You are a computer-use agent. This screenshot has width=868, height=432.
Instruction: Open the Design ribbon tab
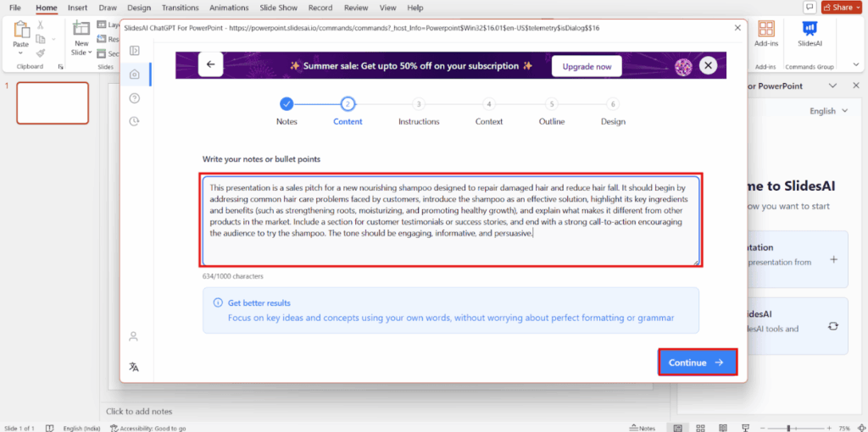click(138, 8)
